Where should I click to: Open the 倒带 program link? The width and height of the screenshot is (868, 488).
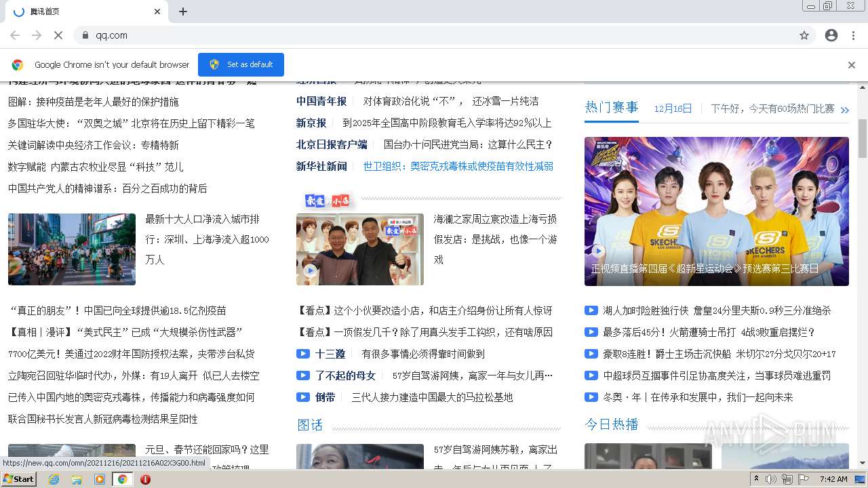325,397
